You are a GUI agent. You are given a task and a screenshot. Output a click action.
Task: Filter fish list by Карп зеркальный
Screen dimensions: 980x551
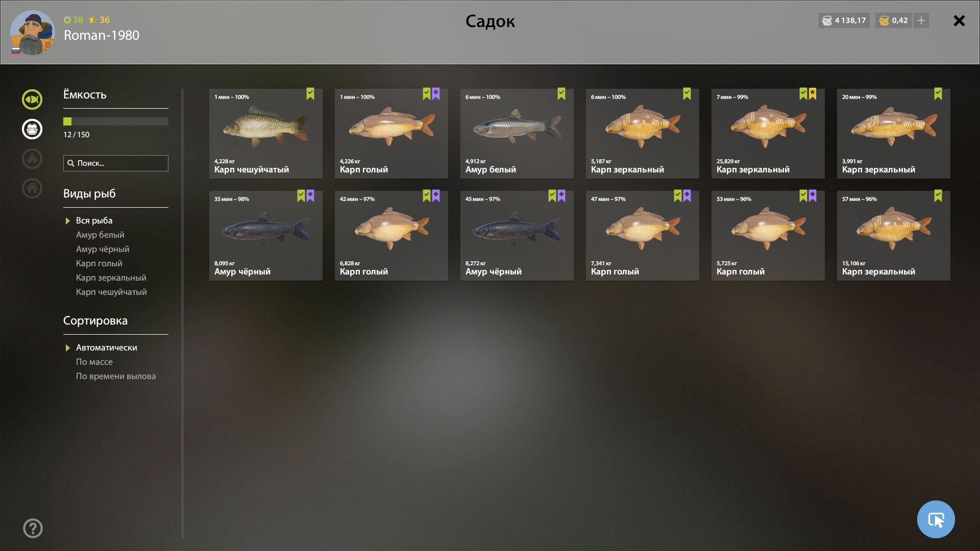[111, 278]
